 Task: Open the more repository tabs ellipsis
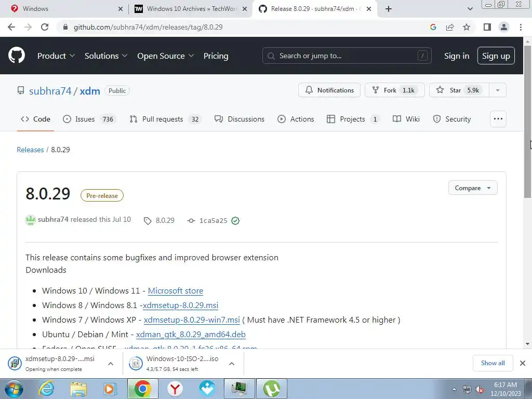click(498, 119)
